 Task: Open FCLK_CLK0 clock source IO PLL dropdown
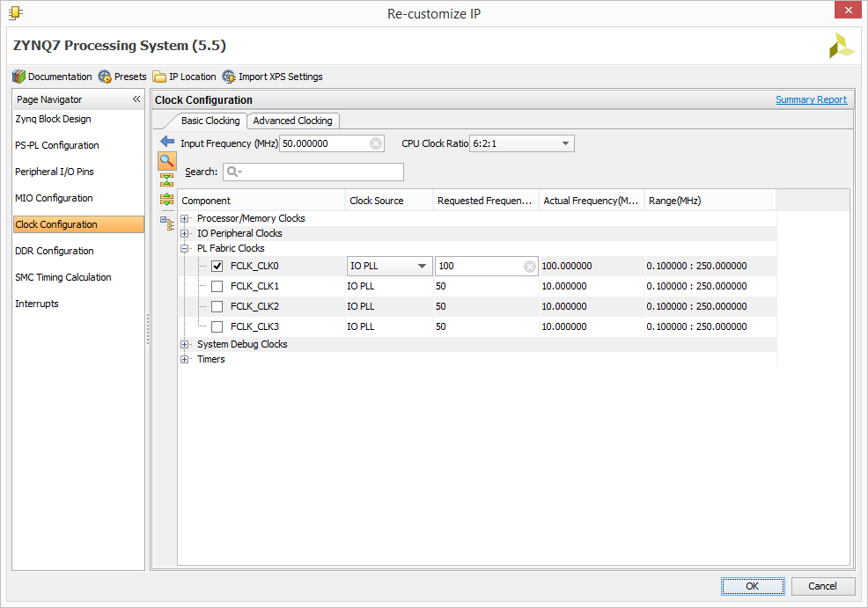389,266
